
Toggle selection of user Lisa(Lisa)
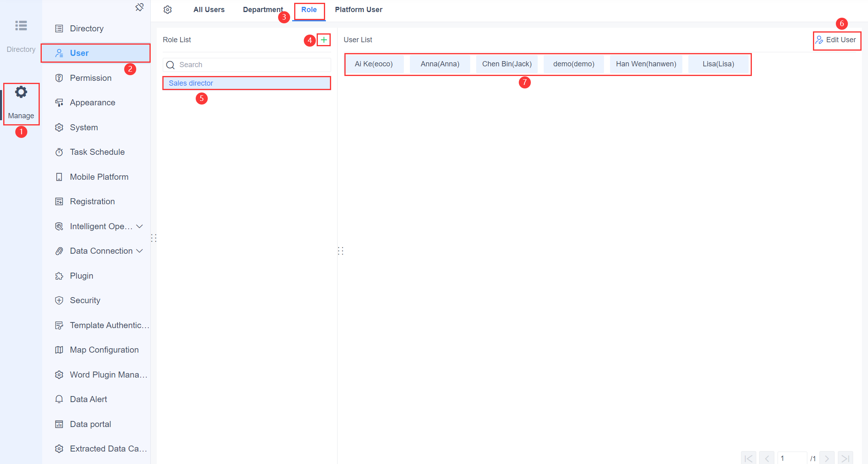click(x=719, y=64)
